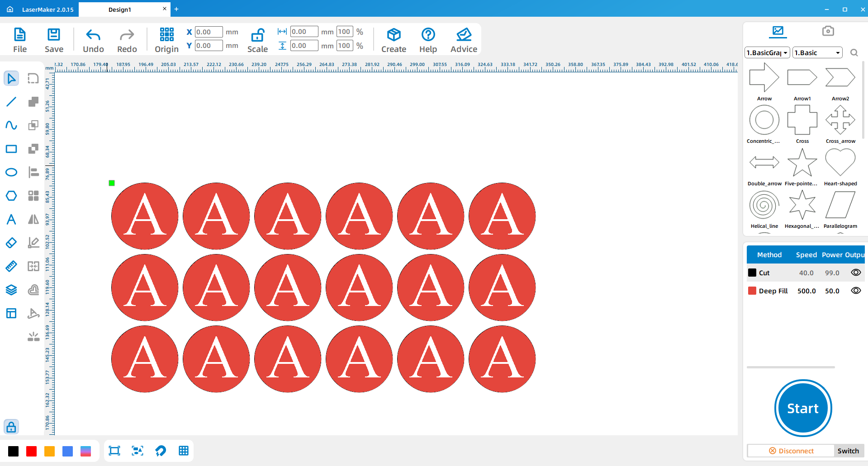Select the Ruler measure tool
The height and width of the screenshot is (466, 868).
(x=11, y=266)
